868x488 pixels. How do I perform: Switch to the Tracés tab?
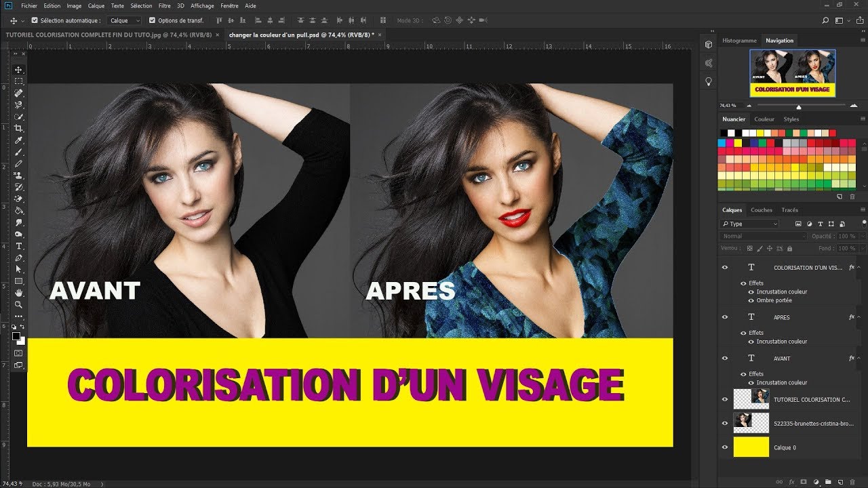click(x=789, y=210)
